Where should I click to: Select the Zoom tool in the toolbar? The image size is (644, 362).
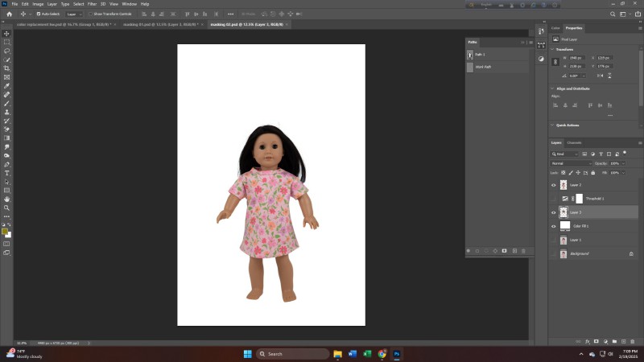(x=7, y=208)
